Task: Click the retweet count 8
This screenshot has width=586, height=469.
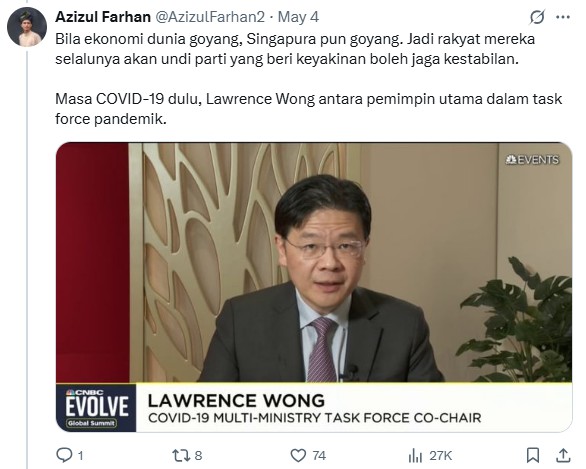Action: click(198, 456)
